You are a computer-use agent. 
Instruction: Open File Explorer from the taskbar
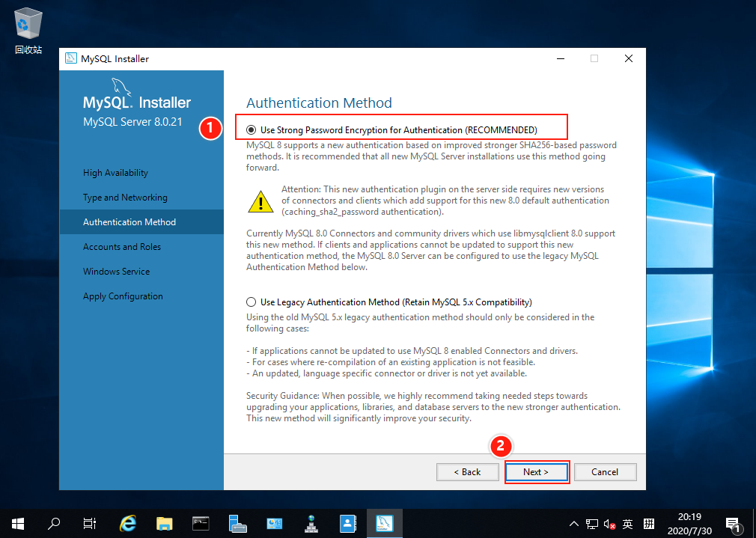pyautogui.click(x=164, y=523)
